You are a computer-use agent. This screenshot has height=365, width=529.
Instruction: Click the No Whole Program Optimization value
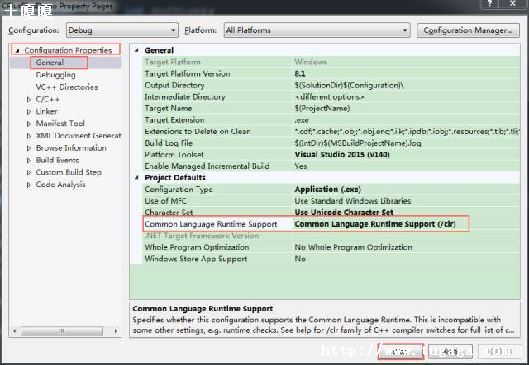tap(353, 247)
